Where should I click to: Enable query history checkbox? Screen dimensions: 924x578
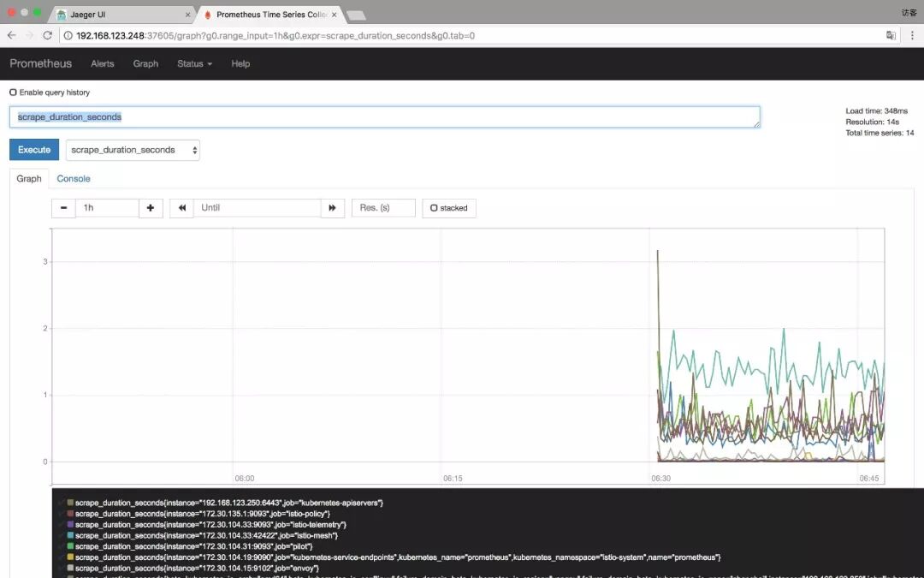[13, 92]
